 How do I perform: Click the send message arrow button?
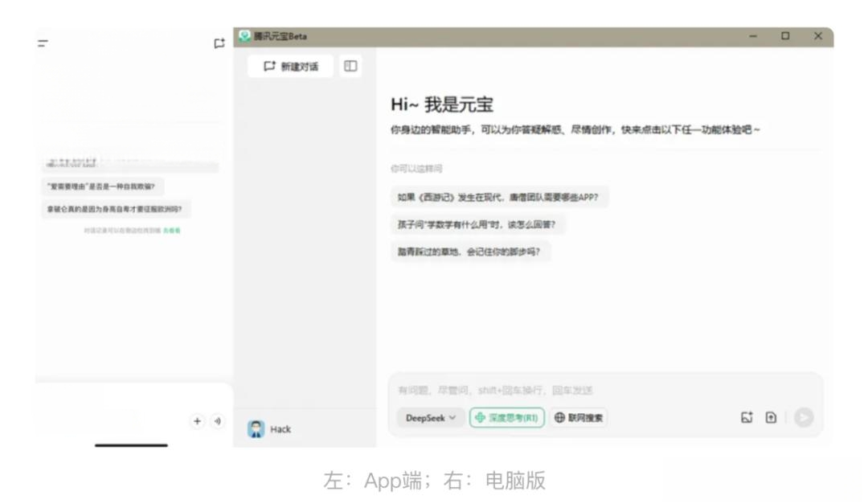pos(804,417)
